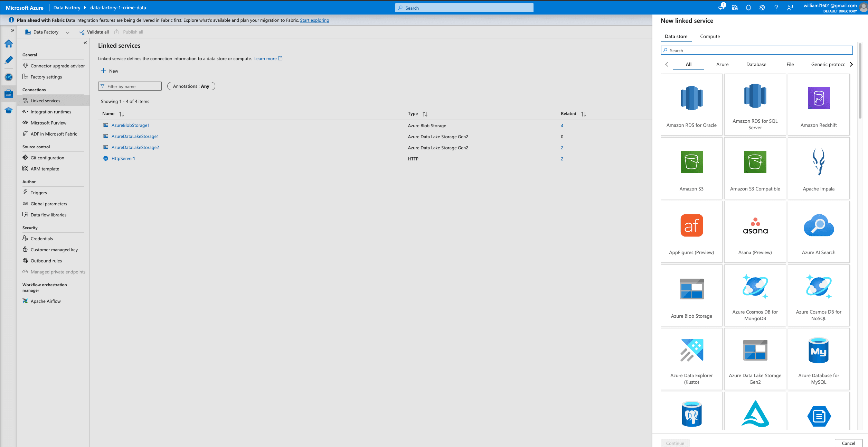
Task: Show more categories with right chevron
Action: pos(851,64)
